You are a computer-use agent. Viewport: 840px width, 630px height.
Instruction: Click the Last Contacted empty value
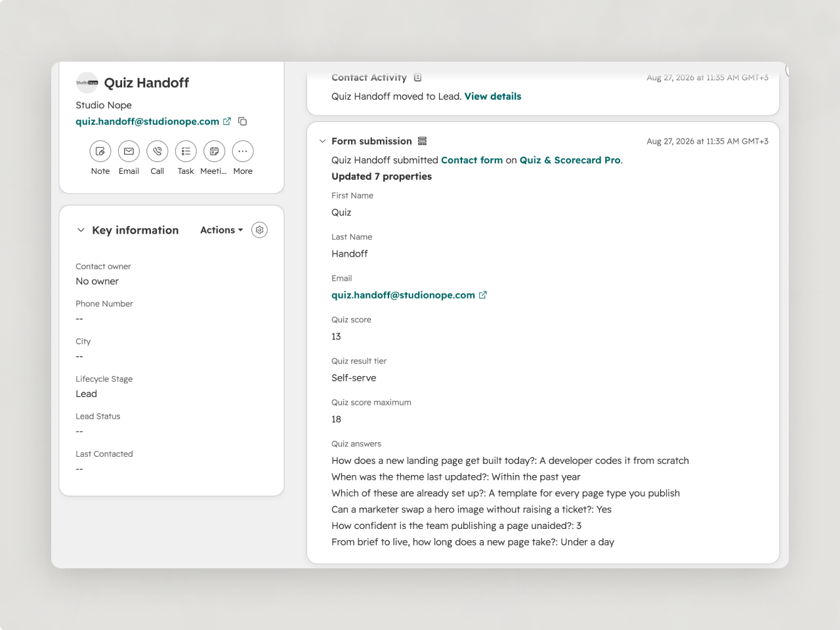tap(79, 469)
